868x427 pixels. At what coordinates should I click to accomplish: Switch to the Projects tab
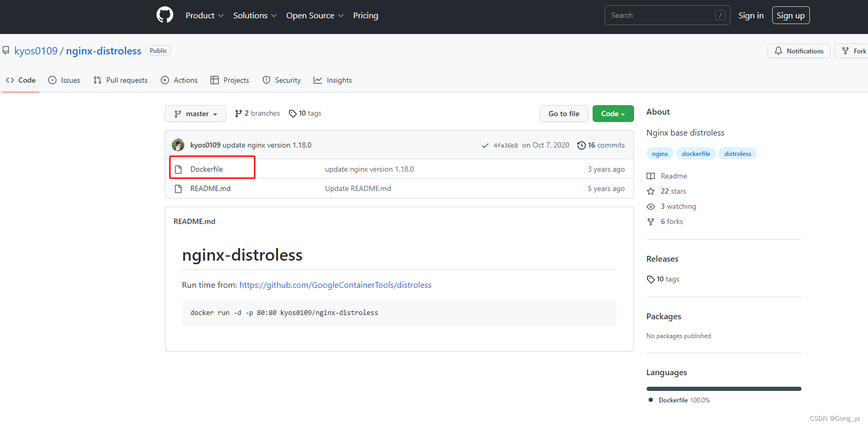tap(230, 80)
